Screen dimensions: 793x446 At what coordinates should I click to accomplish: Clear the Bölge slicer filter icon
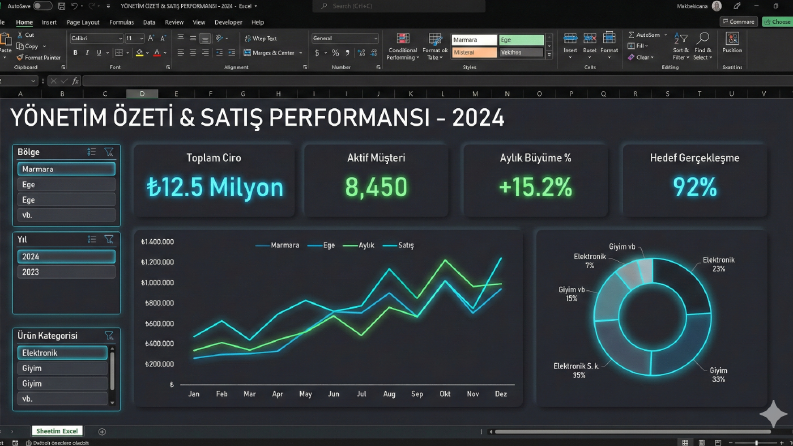pyautogui.click(x=109, y=152)
